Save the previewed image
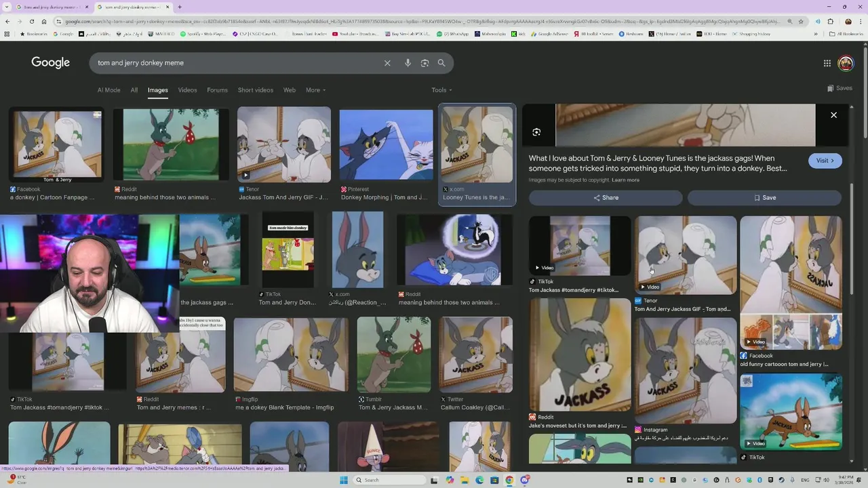 [x=764, y=198]
